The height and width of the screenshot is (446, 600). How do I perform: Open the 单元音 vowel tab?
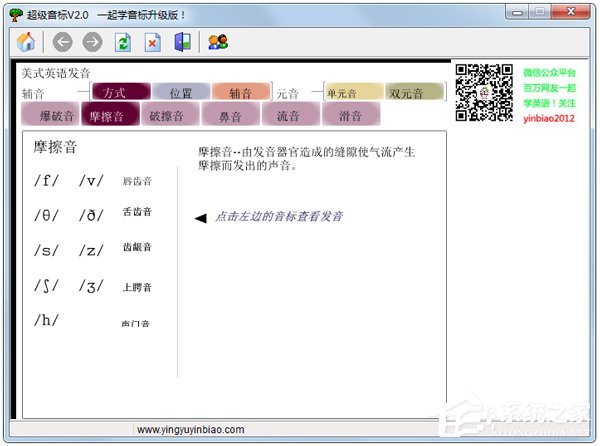click(x=354, y=92)
